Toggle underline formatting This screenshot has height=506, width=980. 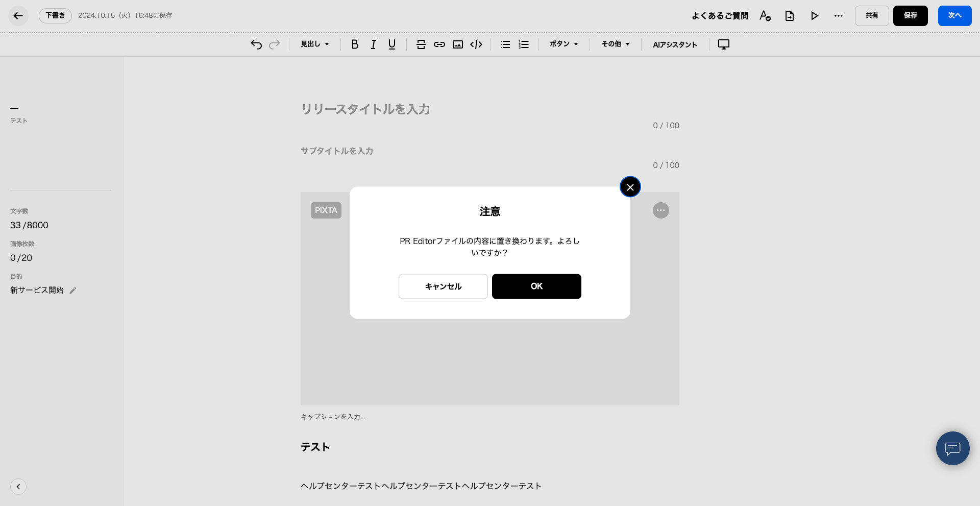coord(392,44)
